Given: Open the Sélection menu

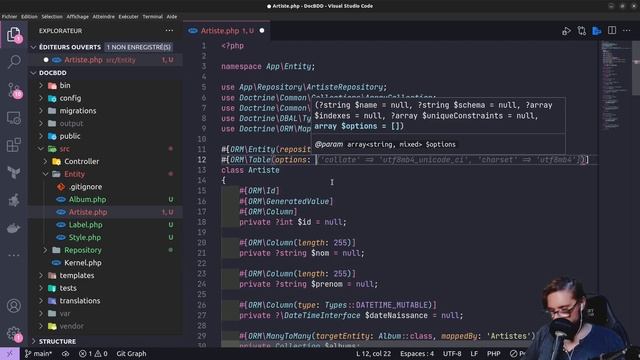Looking at the screenshot, I should coord(52,17).
